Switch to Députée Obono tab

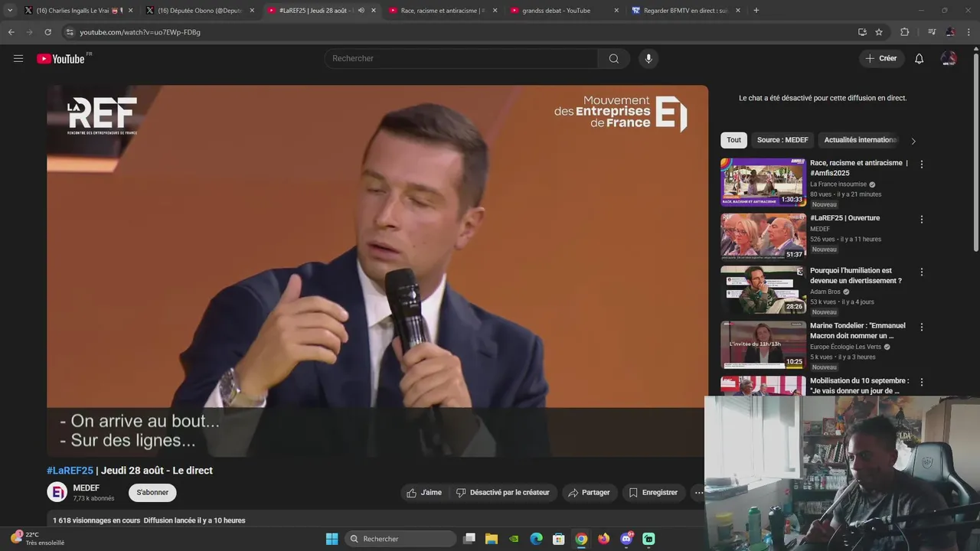199,11
